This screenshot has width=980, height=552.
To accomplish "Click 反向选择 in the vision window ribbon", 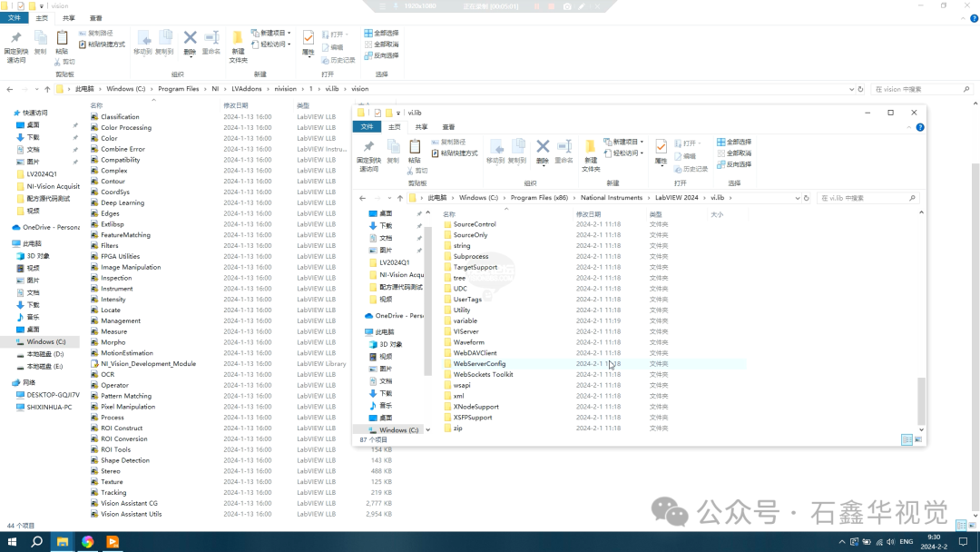I will tap(381, 55).
